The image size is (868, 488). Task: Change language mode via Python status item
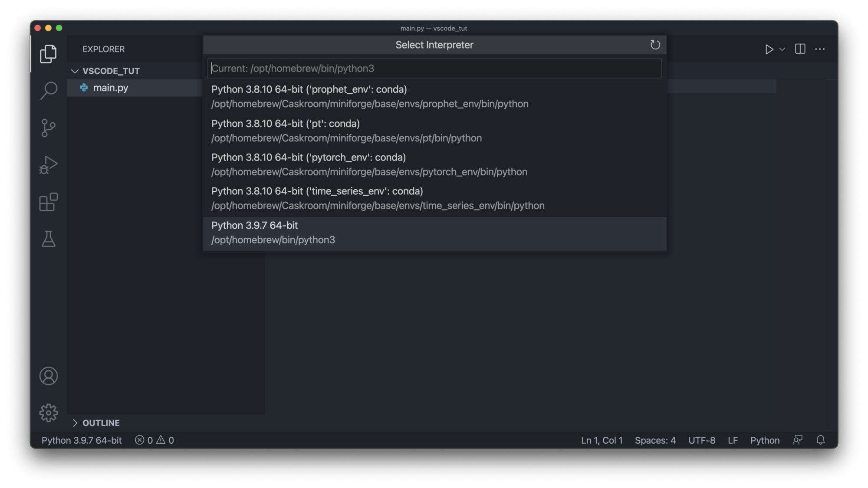pyautogui.click(x=765, y=440)
